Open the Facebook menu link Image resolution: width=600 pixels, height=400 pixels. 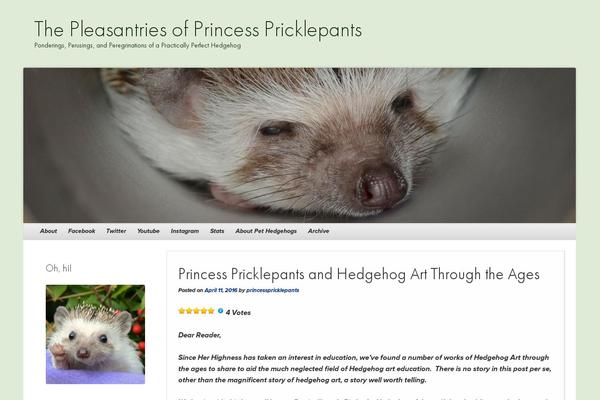click(x=82, y=231)
